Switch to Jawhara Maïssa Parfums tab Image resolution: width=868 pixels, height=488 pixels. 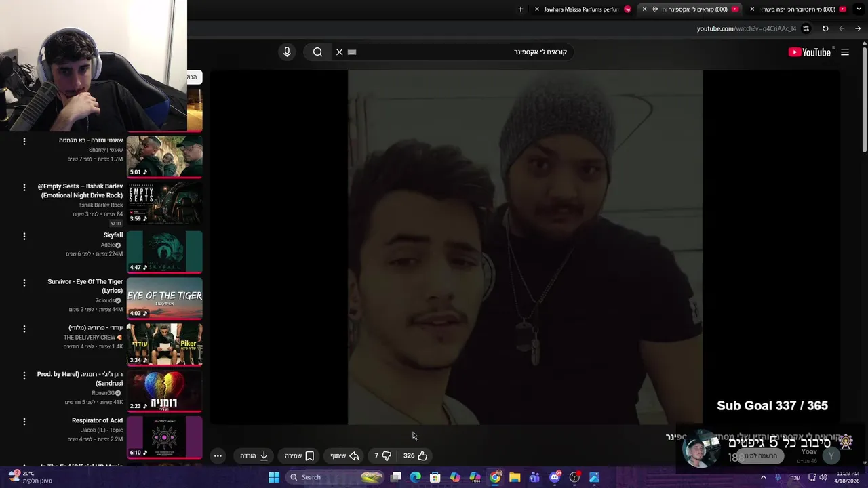click(x=583, y=9)
